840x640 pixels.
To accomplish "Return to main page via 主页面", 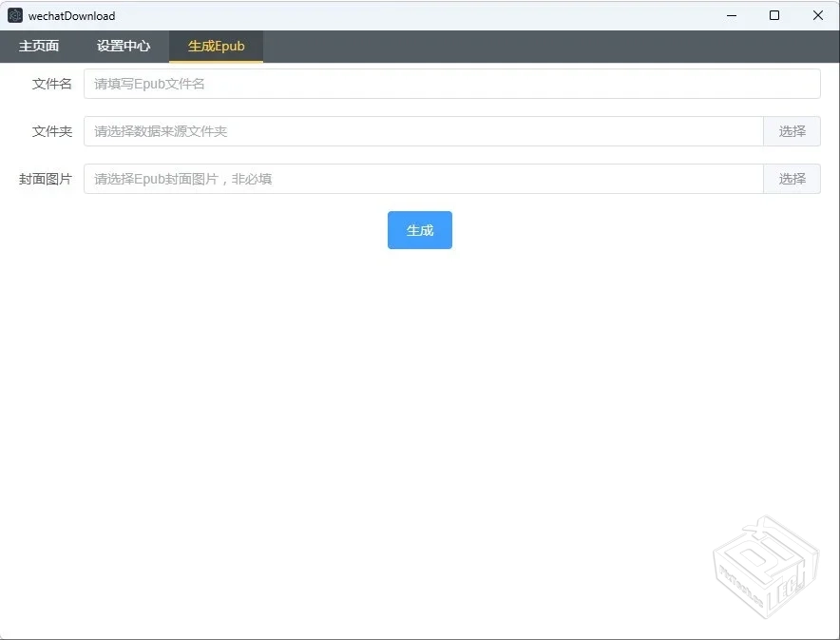I will (38, 46).
